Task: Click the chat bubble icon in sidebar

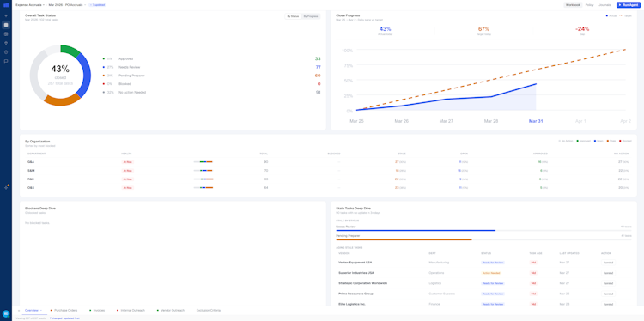Action: (x=6, y=61)
